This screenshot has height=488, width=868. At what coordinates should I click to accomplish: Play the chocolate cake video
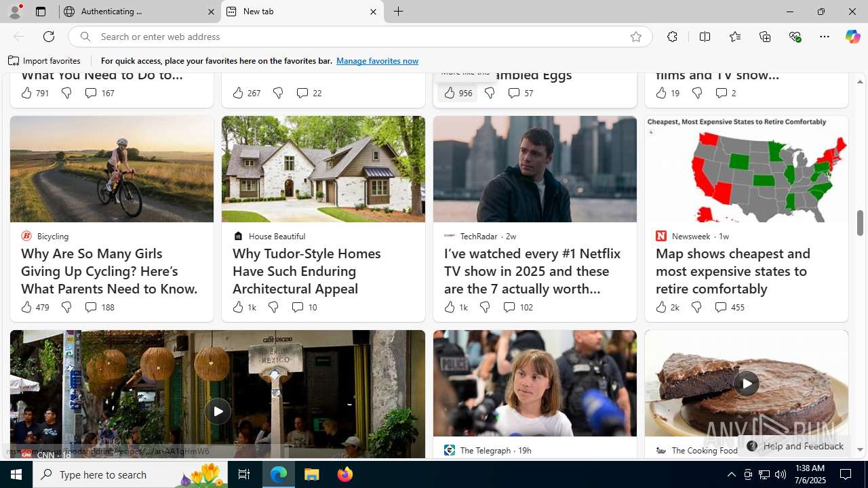pos(747,384)
